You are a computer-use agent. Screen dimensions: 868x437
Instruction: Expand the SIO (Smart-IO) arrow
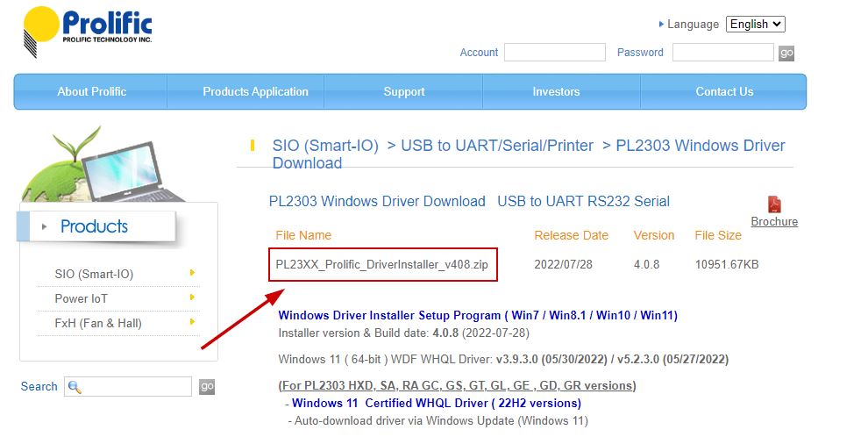[192, 273]
